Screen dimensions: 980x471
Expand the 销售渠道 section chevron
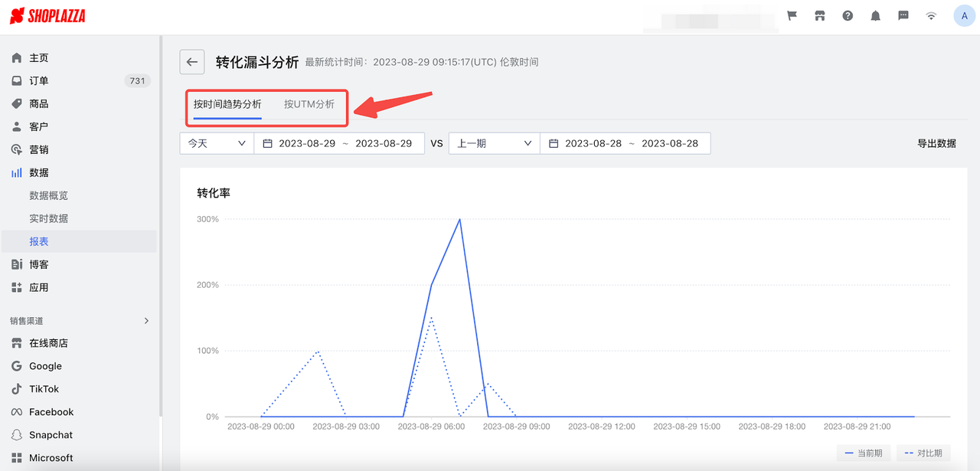(x=147, y=321)
